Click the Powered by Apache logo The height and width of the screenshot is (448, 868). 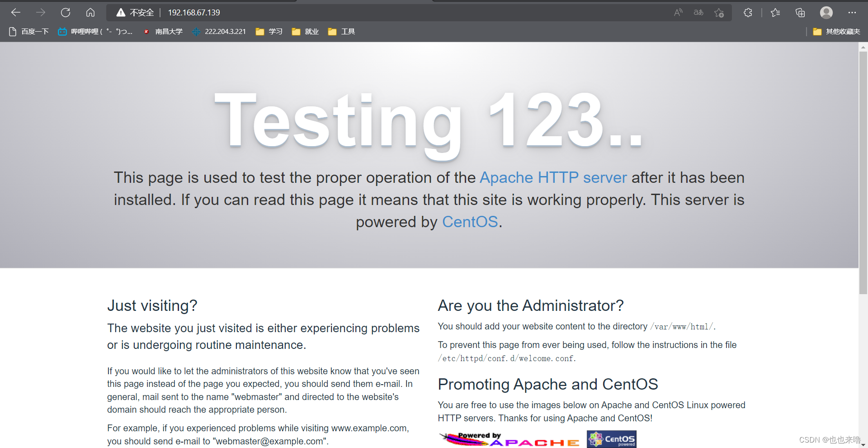coord(509,439)
